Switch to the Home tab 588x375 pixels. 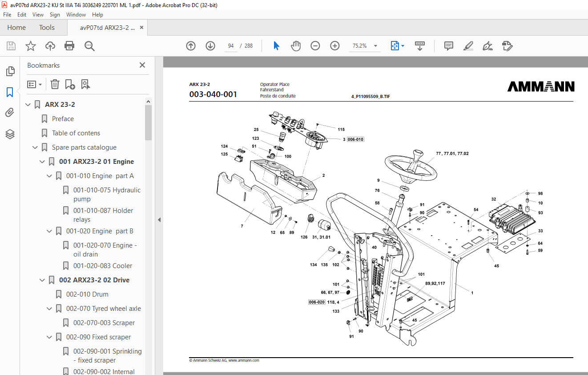(x=16, y=28)
